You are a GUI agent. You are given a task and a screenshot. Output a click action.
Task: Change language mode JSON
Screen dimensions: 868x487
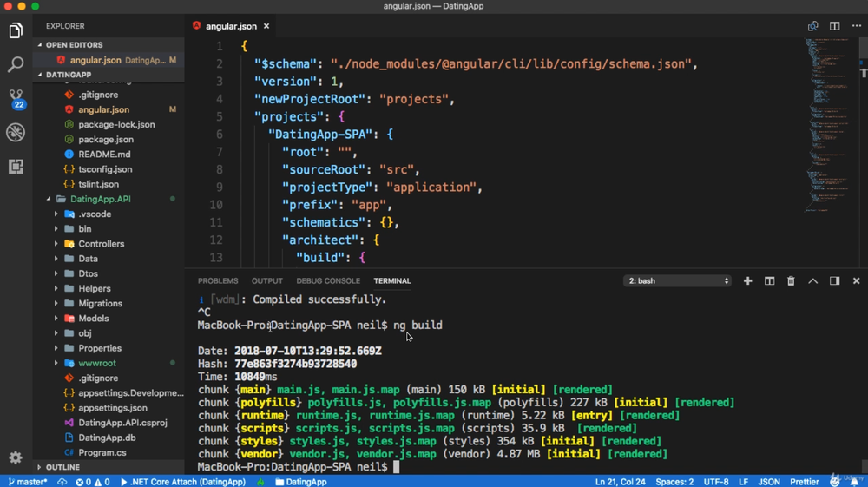tap(769, 482)
